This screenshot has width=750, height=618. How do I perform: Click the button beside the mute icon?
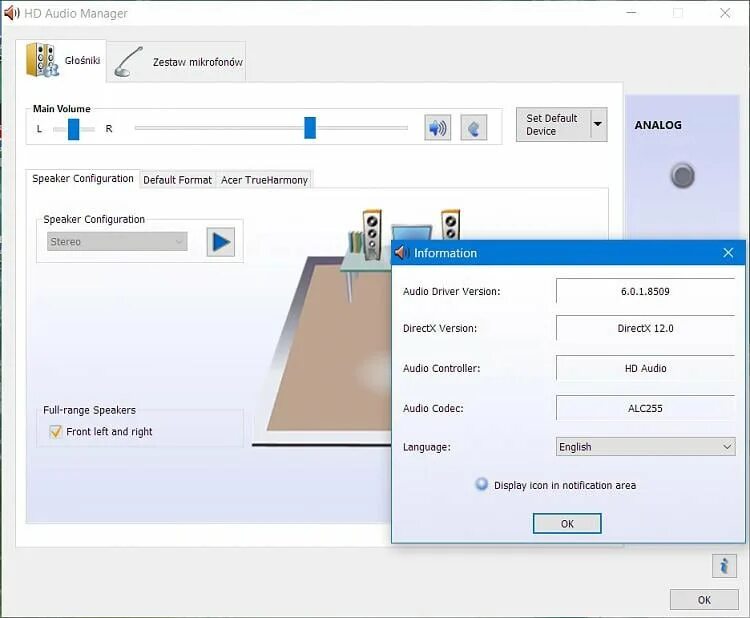[474, 128]
